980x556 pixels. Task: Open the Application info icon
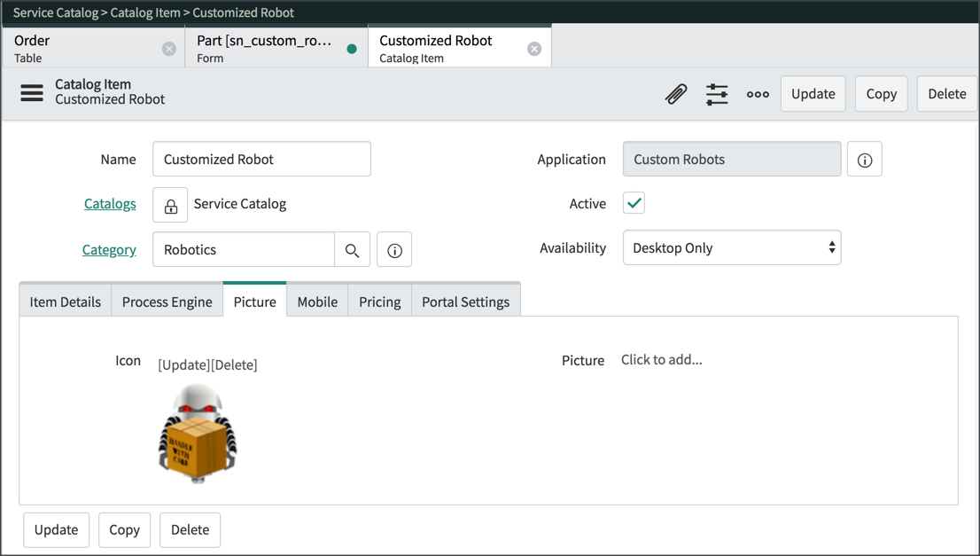864,159
